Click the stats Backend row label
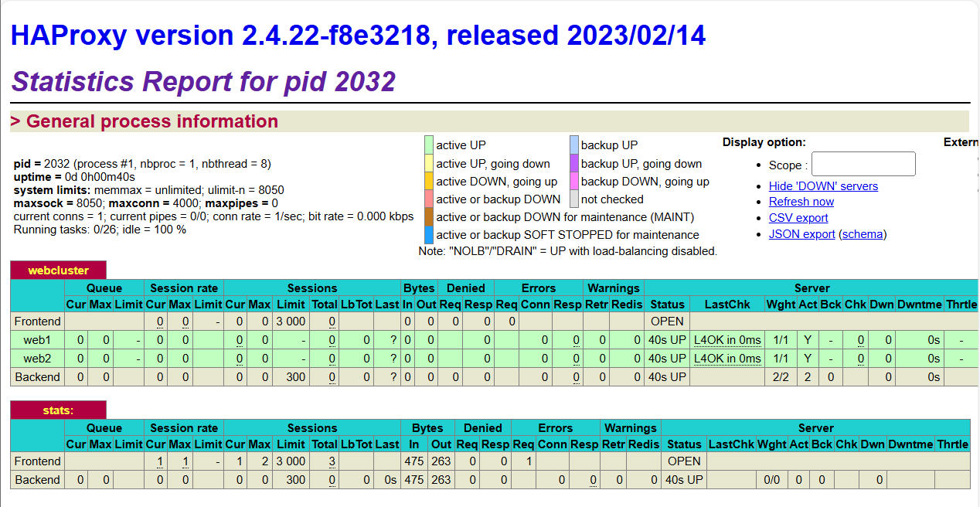 click(x=38, y=480)
